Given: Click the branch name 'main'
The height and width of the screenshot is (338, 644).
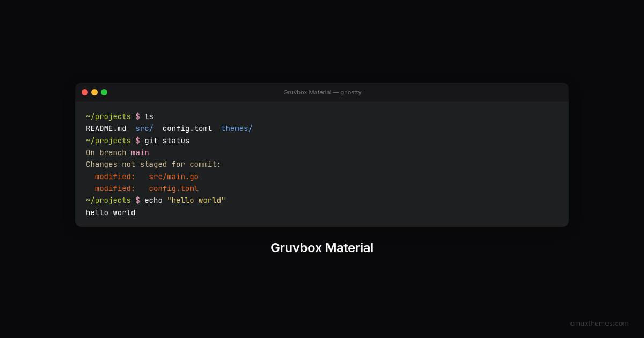Looking at the screenshot, I should coord(140,153).
